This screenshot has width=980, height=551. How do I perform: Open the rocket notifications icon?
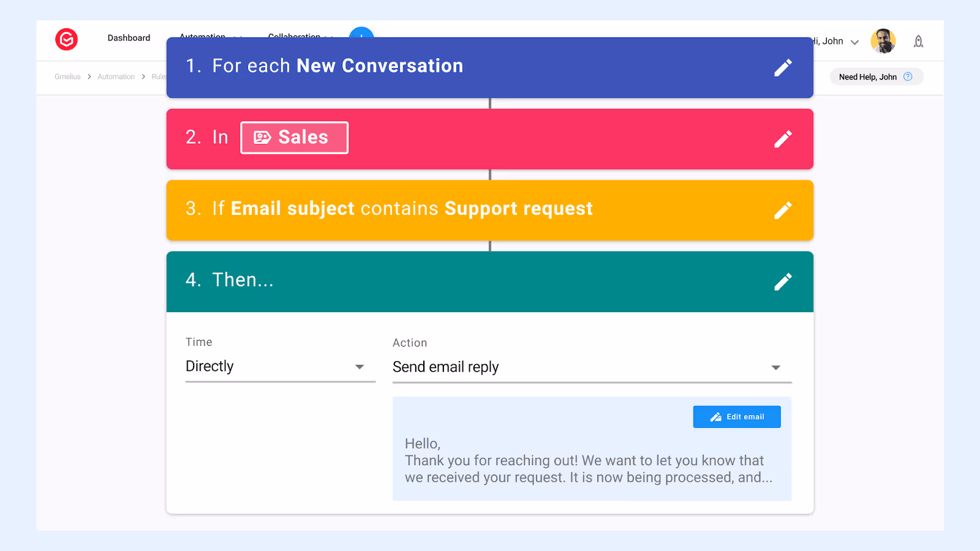click(x=918, y=41)
